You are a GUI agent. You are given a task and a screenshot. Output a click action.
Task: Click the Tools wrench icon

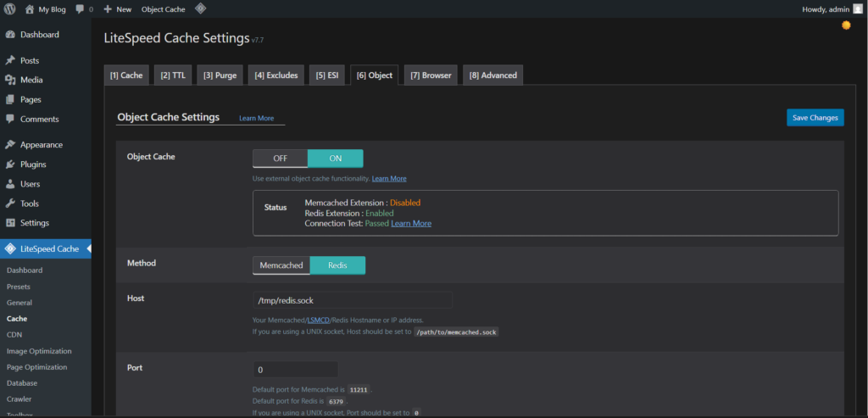pyautogui.click(x=10, y=203)
